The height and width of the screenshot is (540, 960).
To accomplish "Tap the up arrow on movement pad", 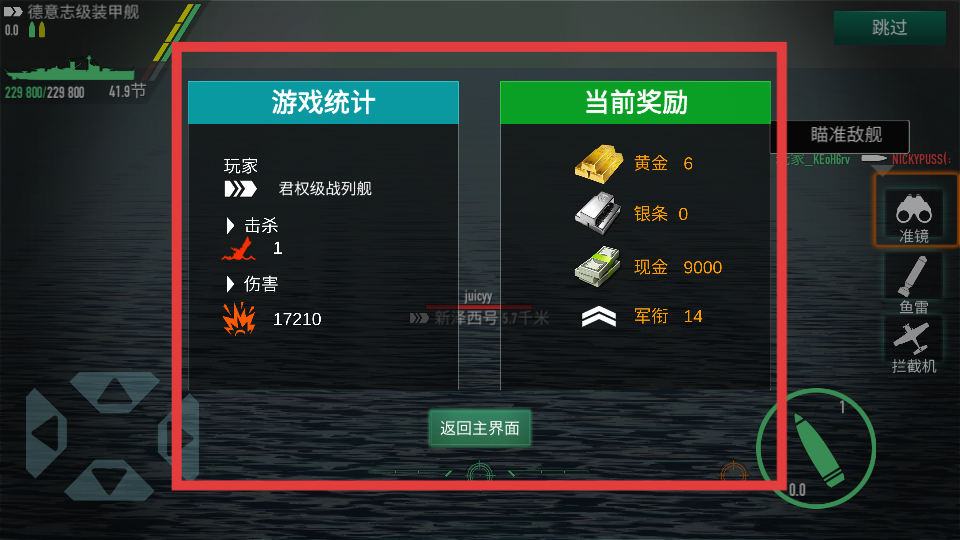I will click(114, 391).
